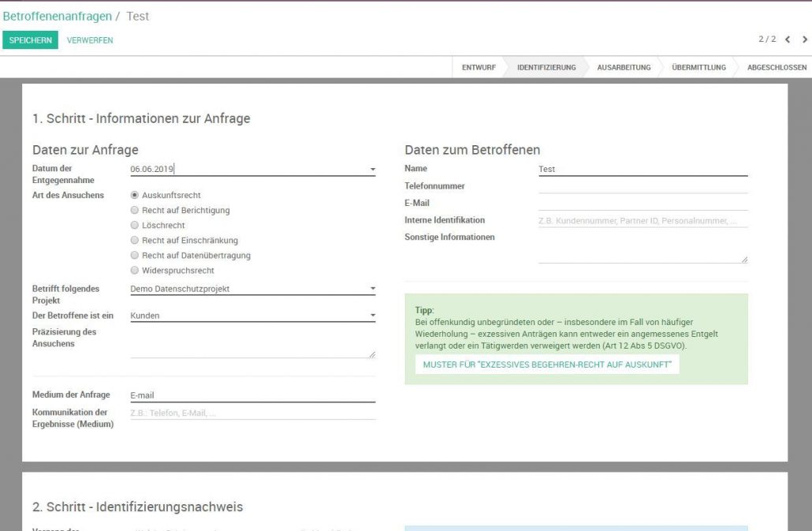Switch to the Identifizierung stage
The width and height of the screenshot is (812, 531).
[546, 68]
